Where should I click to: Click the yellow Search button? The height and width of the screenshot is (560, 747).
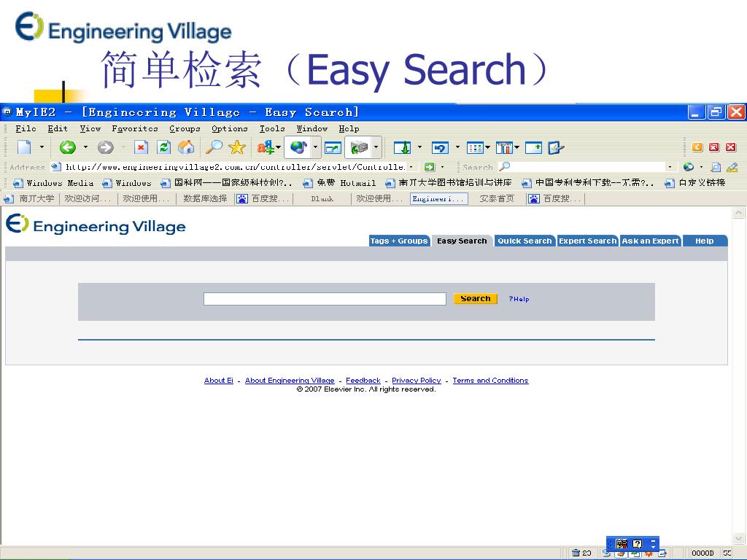pyautogui.click(x=476, y=298)
